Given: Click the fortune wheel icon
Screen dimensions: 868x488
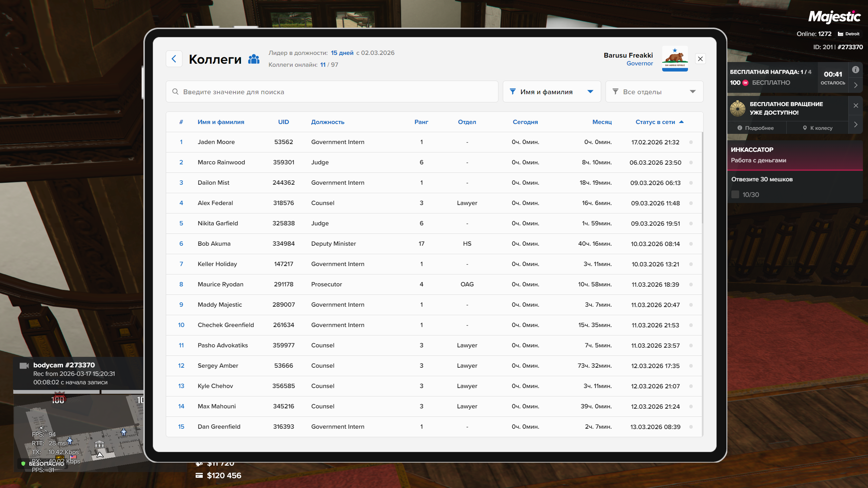Looking at the screenshot, I should [738, 108].
